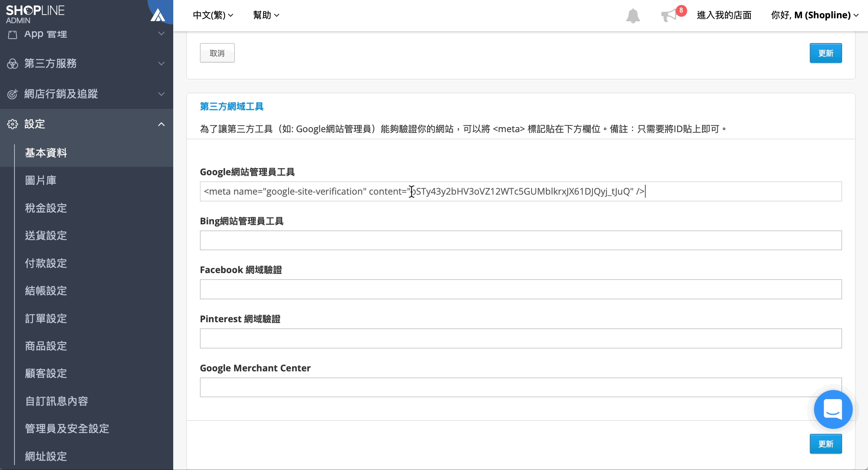The height and width of the screenshot is (470, 868).
Task: Collapse the 設定 menu chevron
Action: 161,124
